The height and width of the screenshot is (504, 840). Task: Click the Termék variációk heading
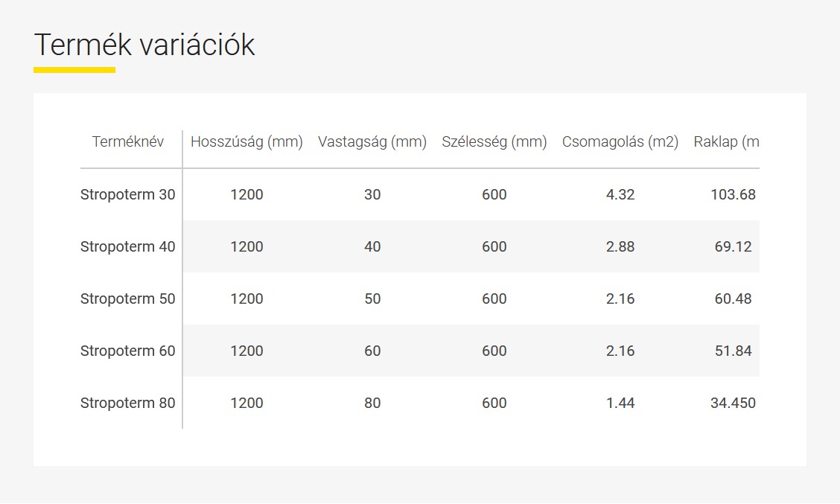(x=144, y=45)
